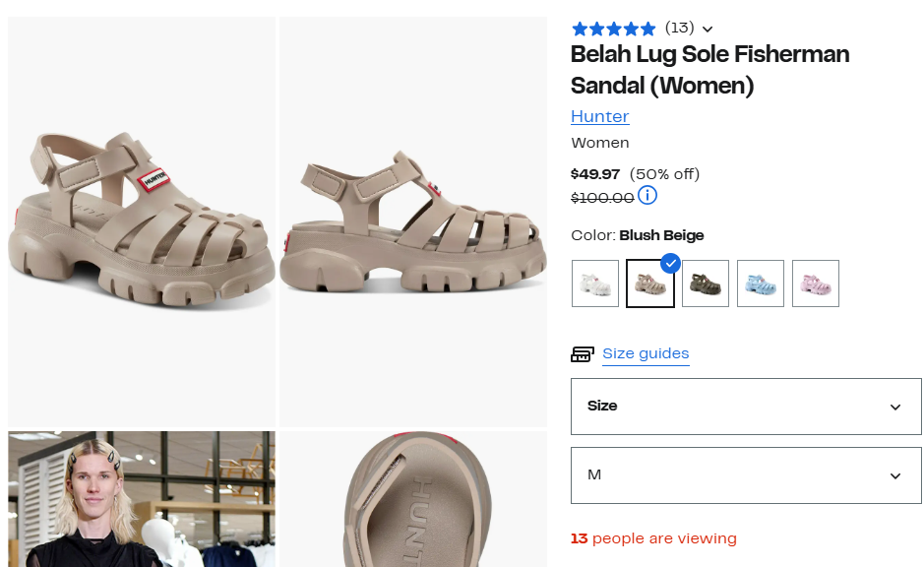Choose the pink sandal color

pos(816,283)
